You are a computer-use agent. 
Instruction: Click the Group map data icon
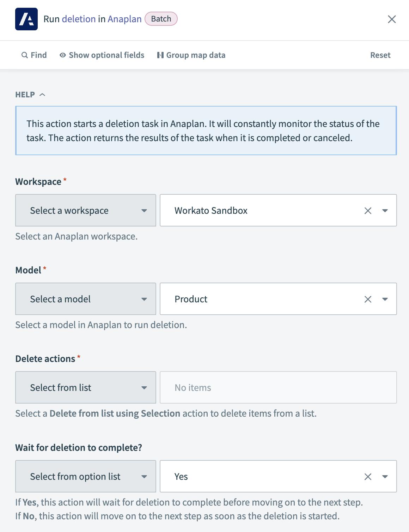160,55
